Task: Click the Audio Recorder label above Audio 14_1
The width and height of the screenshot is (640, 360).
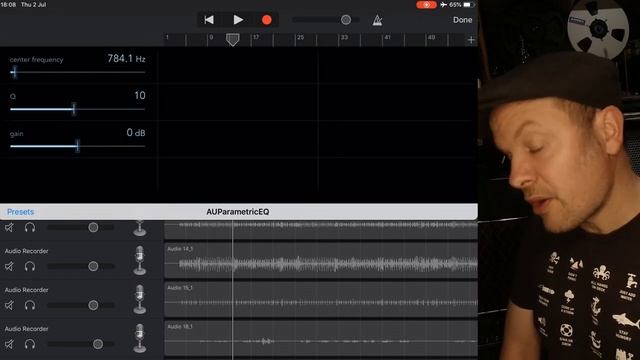Action: 27,251
